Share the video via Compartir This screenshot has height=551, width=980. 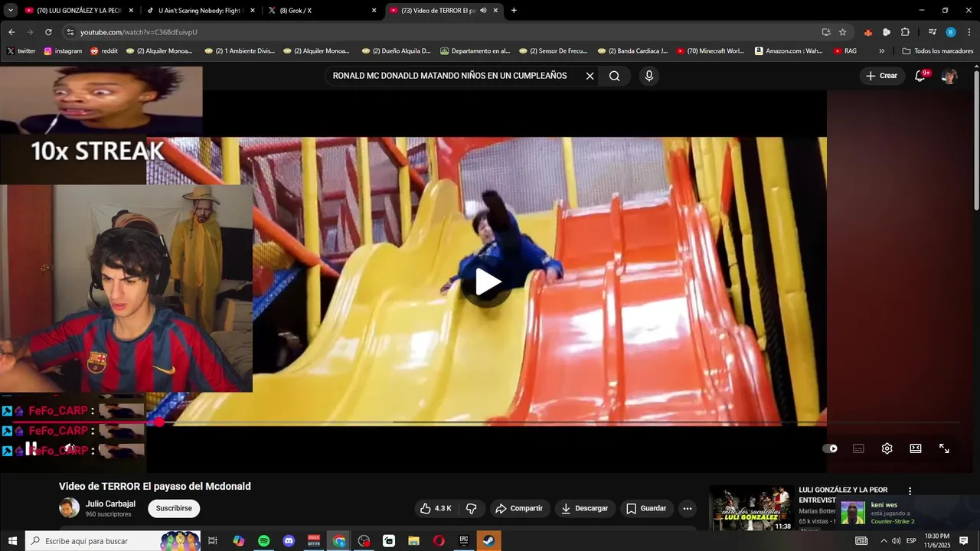pos(518,508)
